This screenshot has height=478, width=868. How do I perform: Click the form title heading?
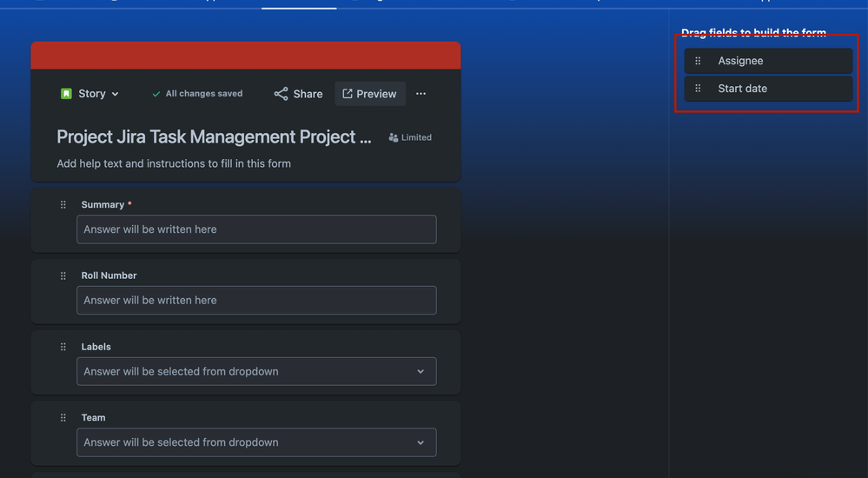[x=214, y=136]
